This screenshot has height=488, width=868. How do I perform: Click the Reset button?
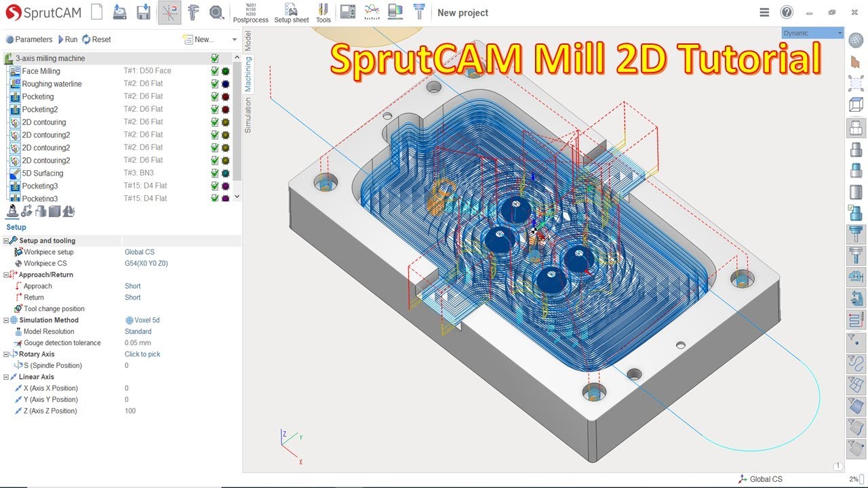pyautogui.click(x=96, y=39)
